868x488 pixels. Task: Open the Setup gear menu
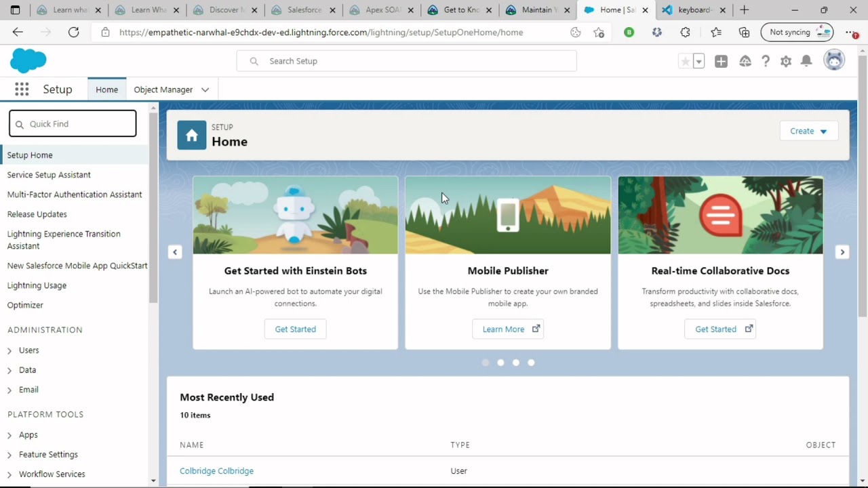(x=786, y=61)
